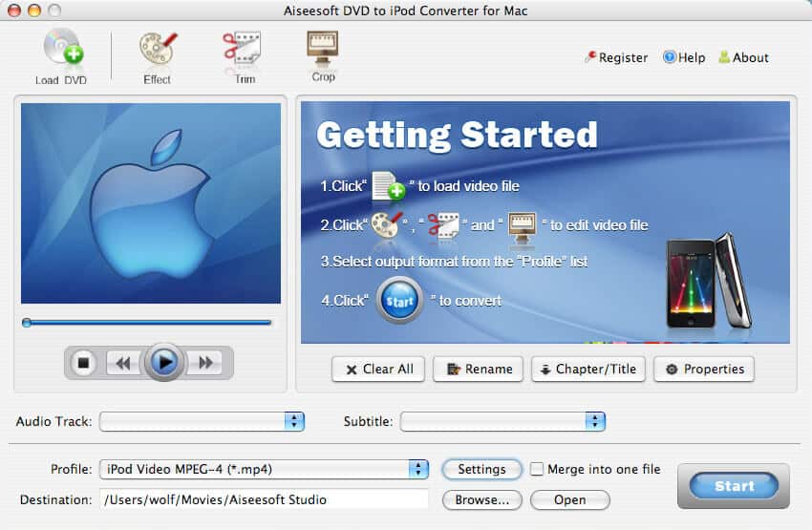The image size is (812, 530).
Task: Click the load file icon in step 1
Action: click(x=388, y=185)
